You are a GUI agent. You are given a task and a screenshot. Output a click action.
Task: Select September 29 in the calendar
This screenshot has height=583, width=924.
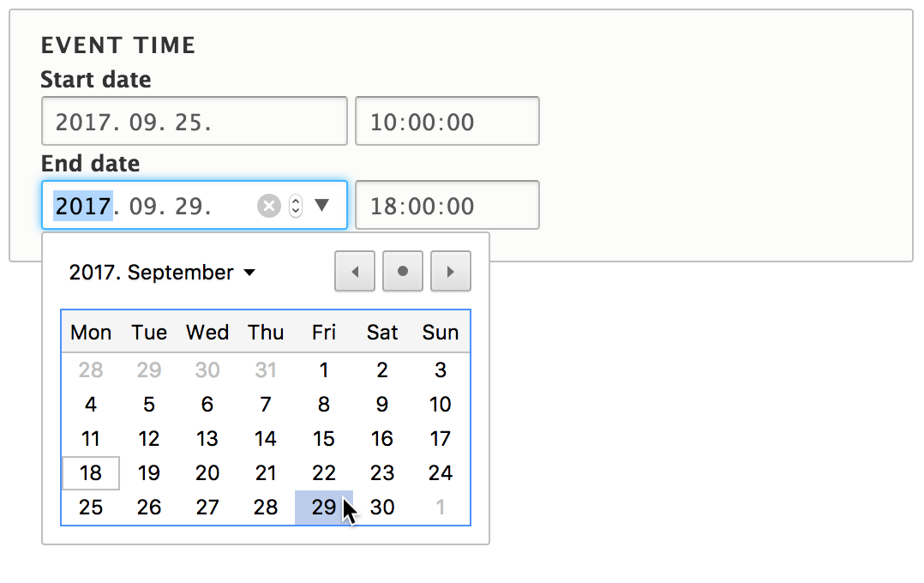[324, 508]
